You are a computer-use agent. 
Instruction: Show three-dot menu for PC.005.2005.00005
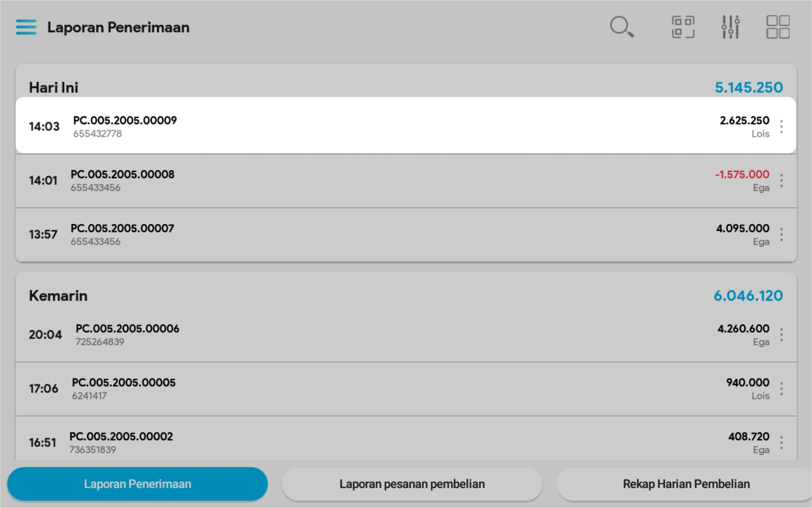(x=782, y=389)
